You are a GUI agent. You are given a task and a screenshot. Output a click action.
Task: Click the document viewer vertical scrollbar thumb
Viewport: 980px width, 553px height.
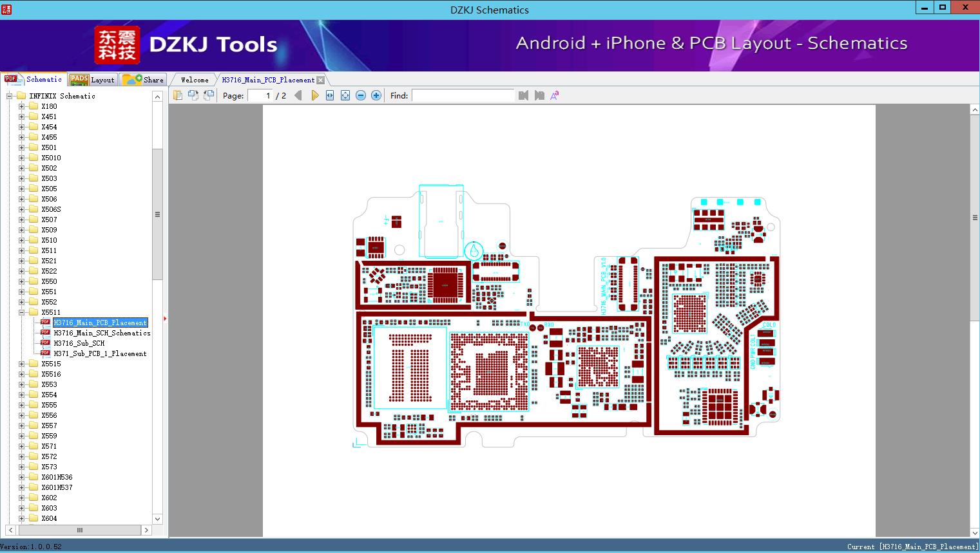point(975,218)
